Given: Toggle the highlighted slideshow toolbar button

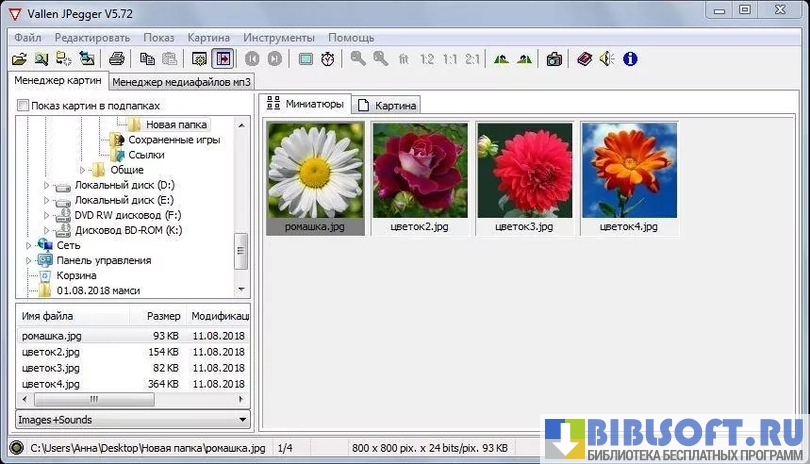Looking at the screenshot, I should pos(222,59).
